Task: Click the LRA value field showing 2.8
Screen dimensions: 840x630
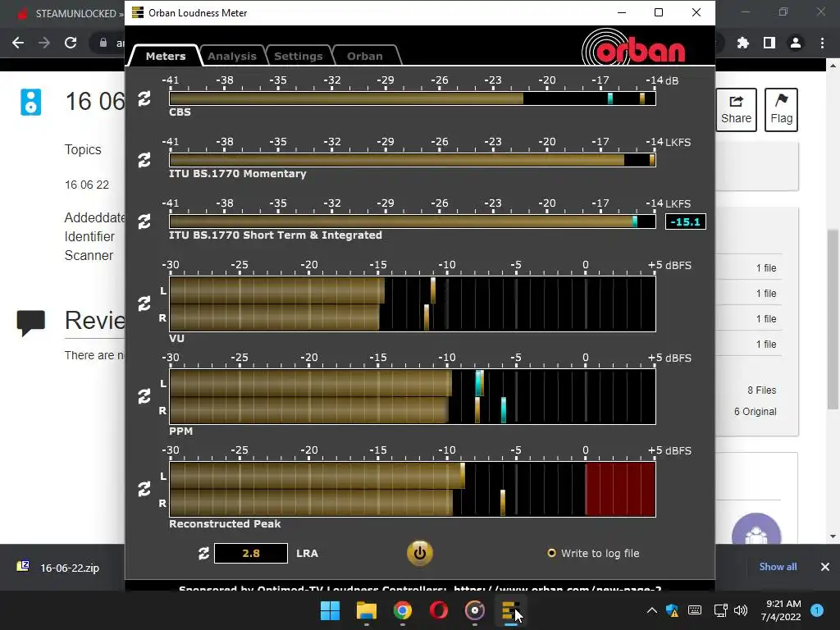Action: [251, 554]
